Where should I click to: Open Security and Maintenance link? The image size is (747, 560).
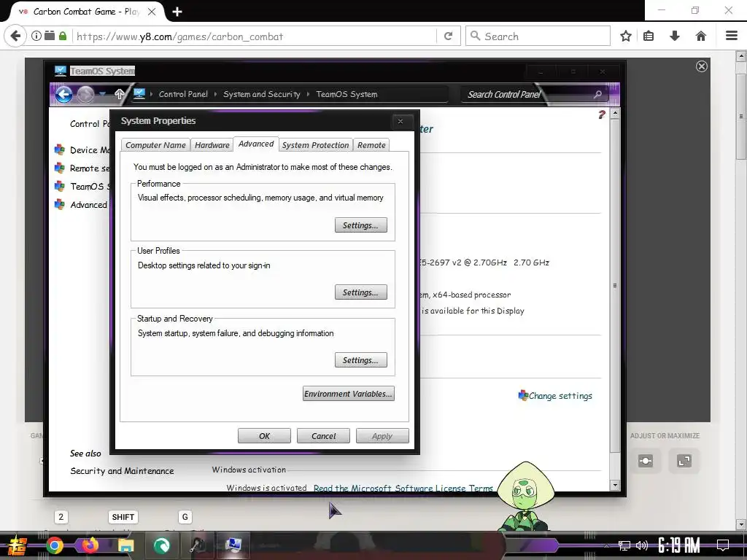point(122,471)
